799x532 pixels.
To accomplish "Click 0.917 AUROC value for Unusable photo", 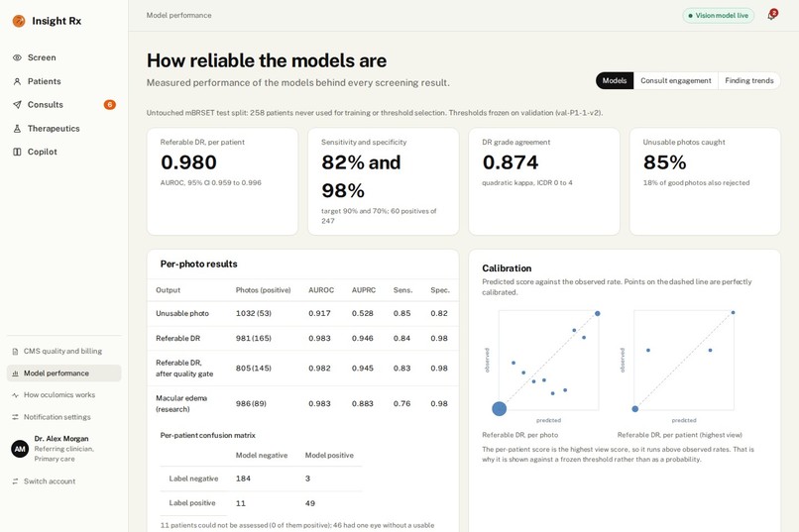I will (x=319, y=314).
